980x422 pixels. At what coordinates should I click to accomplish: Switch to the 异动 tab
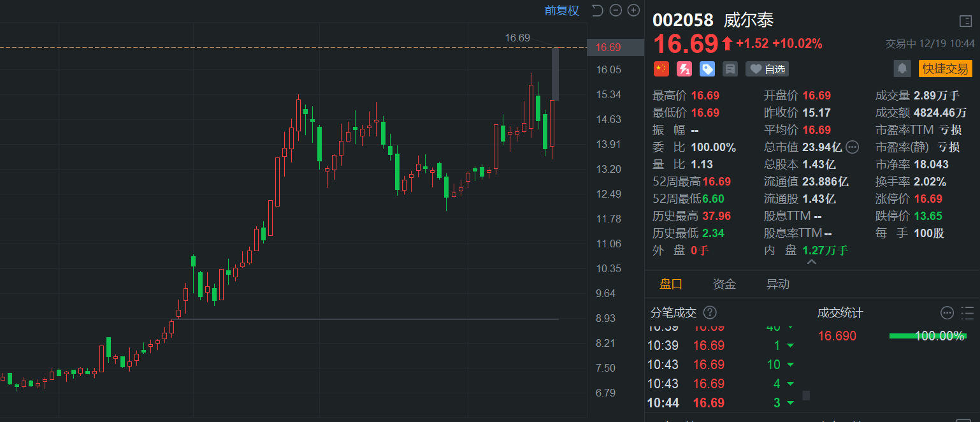(x=778, y=284)
